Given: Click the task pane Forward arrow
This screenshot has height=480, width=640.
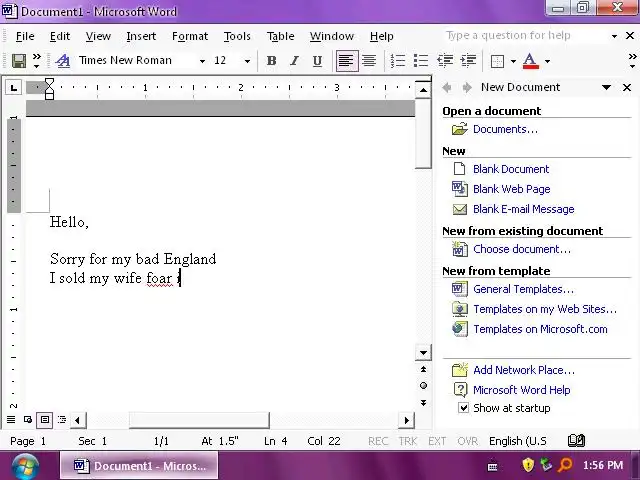Looking at the screenshot, I should 467,87.
